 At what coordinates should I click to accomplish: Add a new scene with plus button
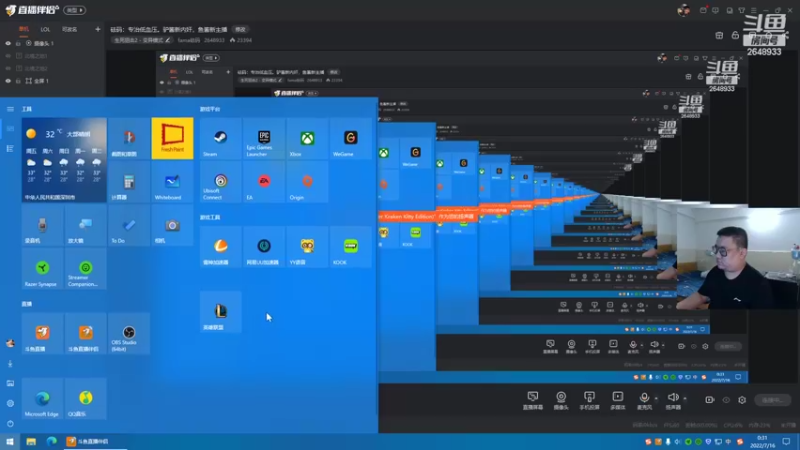[98, 30]
